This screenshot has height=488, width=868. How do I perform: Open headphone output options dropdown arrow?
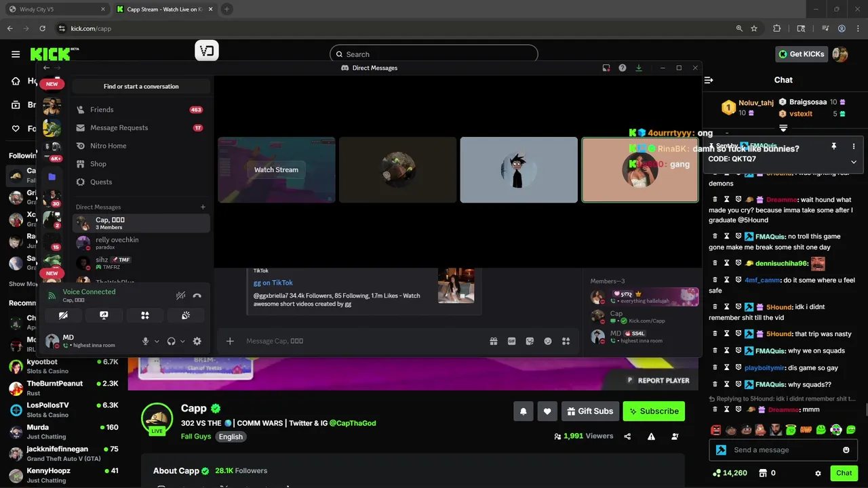pos(182,342)
